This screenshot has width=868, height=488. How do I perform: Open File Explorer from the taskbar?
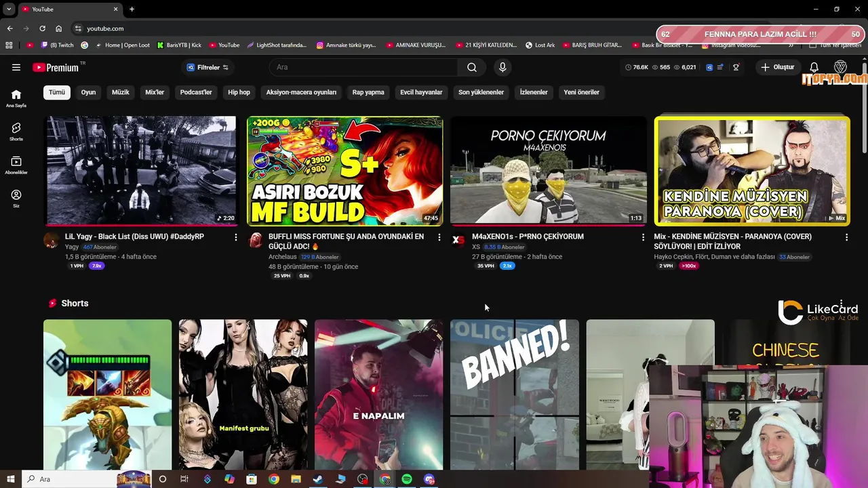[296, 479]
